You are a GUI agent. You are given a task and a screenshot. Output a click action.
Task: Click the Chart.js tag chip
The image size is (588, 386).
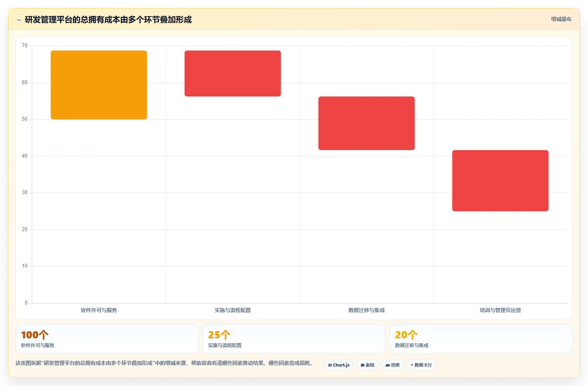tap(339, 365)
